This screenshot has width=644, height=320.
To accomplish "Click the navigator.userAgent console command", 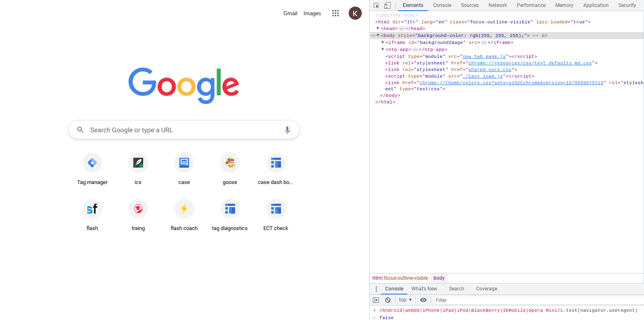I will coord(508,311).
